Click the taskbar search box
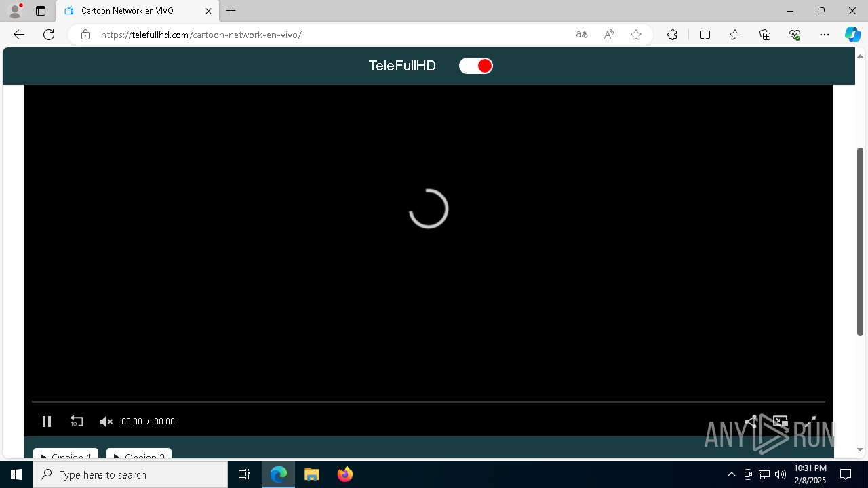This screenshot has width=868, height=488. tap(130, 474)
